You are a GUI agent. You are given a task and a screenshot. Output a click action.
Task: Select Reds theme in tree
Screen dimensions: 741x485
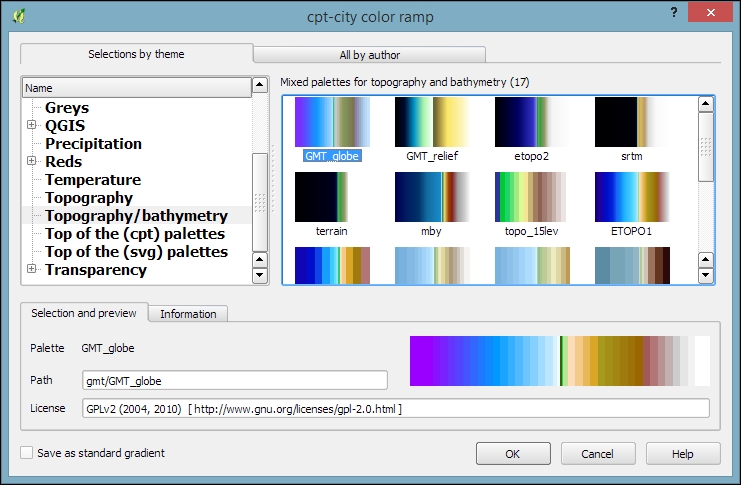pos(63,161)
